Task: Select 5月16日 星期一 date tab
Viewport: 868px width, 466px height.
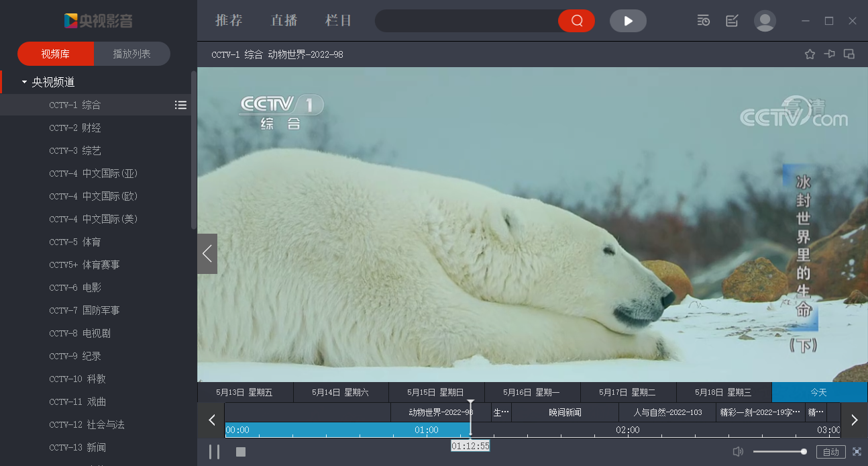Action: (x=533, y=392)
